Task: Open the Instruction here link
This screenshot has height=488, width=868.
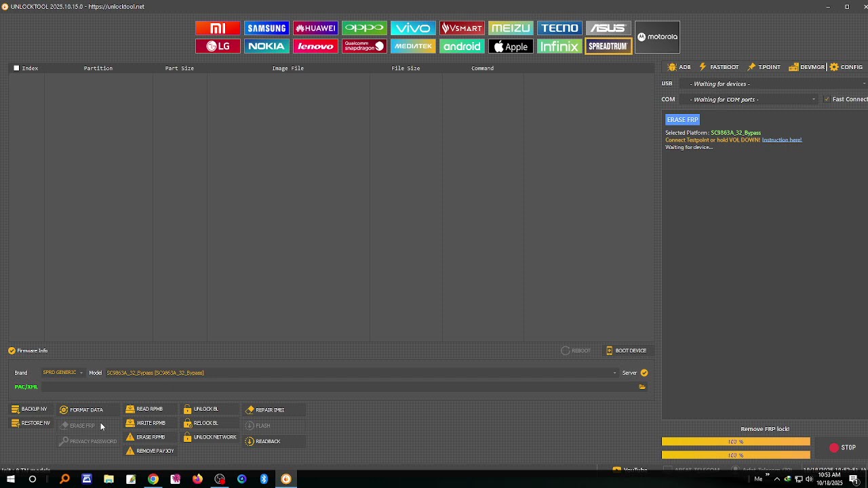Action: pyautogui.click(x=782, y=140)
